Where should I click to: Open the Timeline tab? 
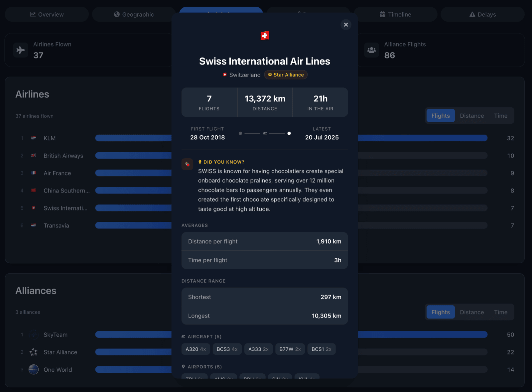pos(395,14)
